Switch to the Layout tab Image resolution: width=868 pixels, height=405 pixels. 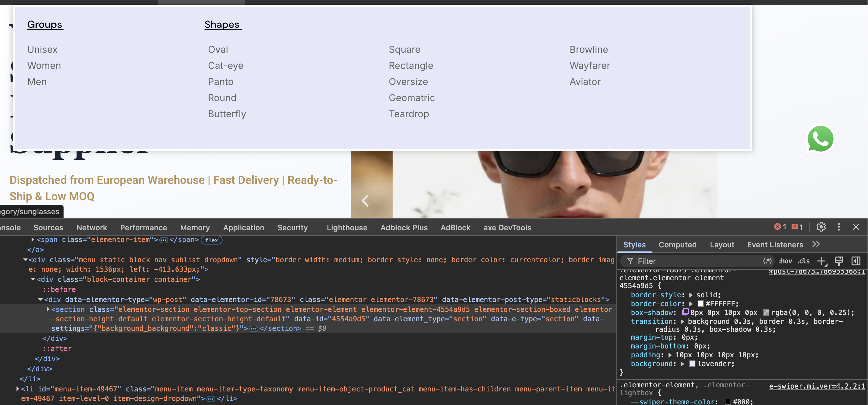click(722, 245)
